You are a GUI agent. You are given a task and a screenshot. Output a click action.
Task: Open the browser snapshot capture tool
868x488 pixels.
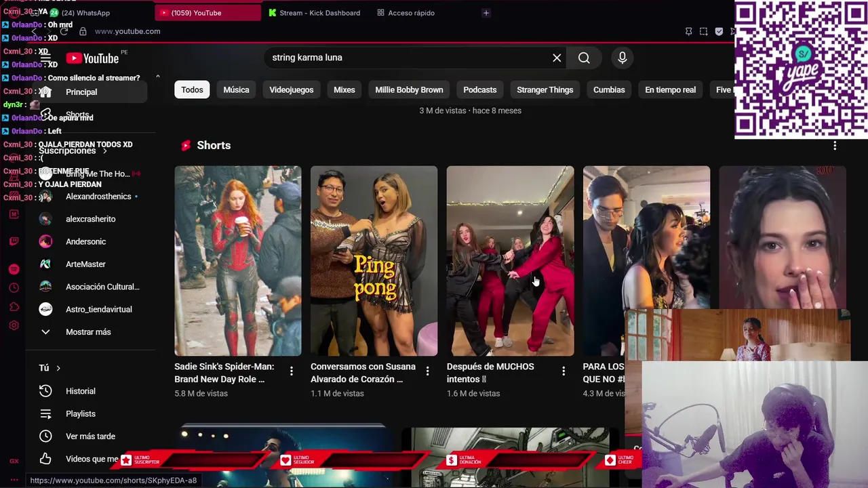[703, 31]
